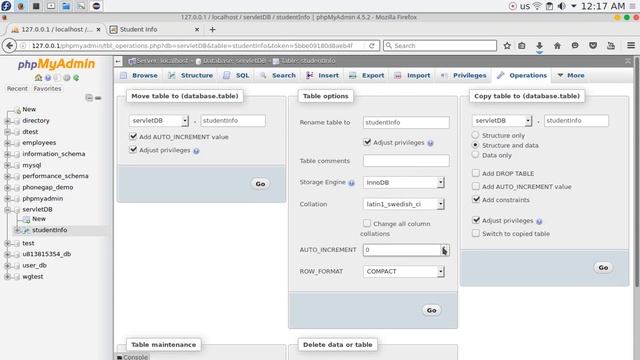The width and height of the screenshot is (640, 360).
Task: Switch to Student Info browser tab
Action: 154,29
